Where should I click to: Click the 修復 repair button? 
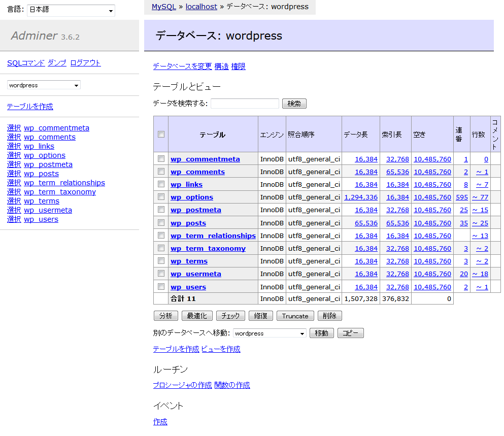(261, 316)
